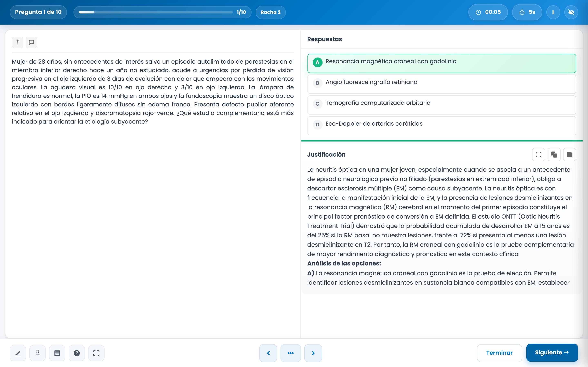This screenshot has width=588, height=367.
Task: Click the pin icon above the question
Action: click(x=18, y=42)
